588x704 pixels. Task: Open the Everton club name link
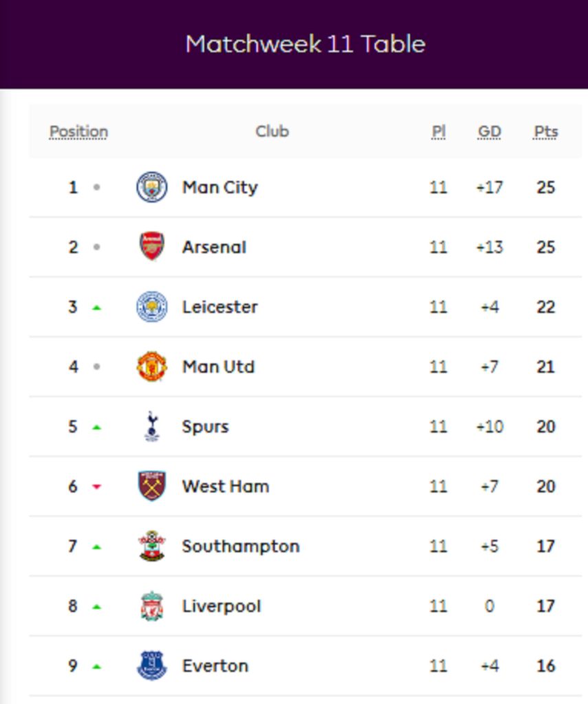215,665
